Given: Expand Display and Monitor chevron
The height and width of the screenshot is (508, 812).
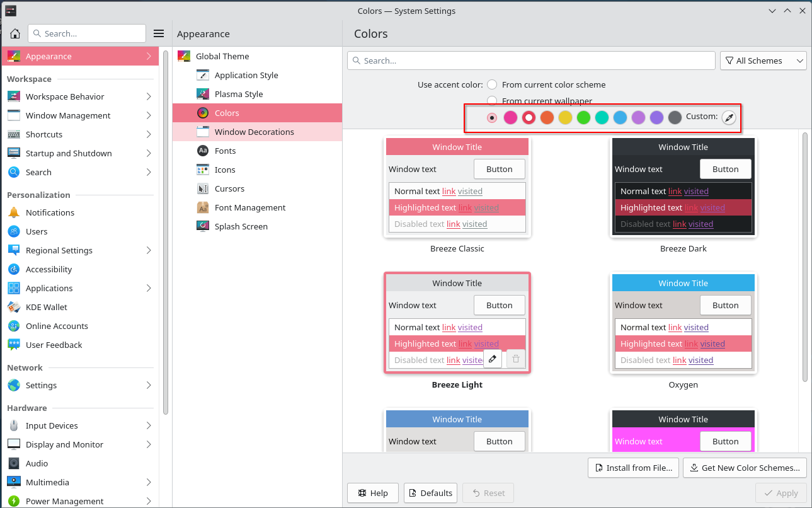Looking at the screenshot, I should tap(149, 444).
